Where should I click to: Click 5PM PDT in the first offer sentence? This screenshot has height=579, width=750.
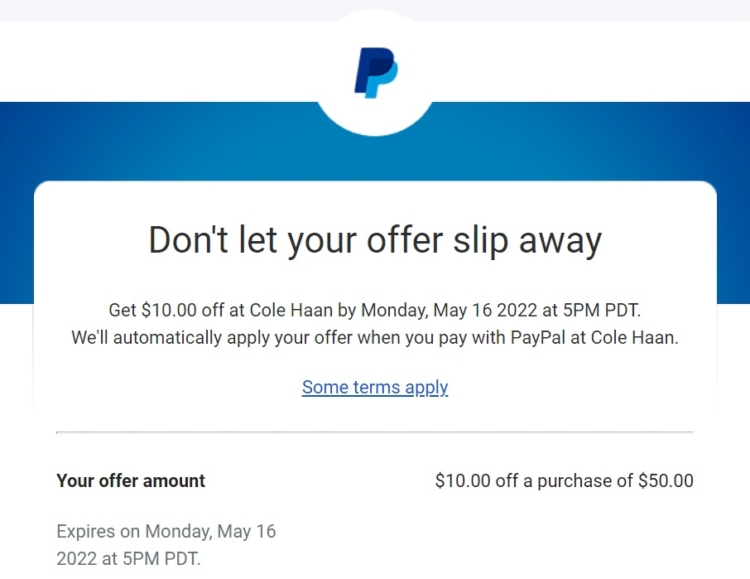(601, 310)
